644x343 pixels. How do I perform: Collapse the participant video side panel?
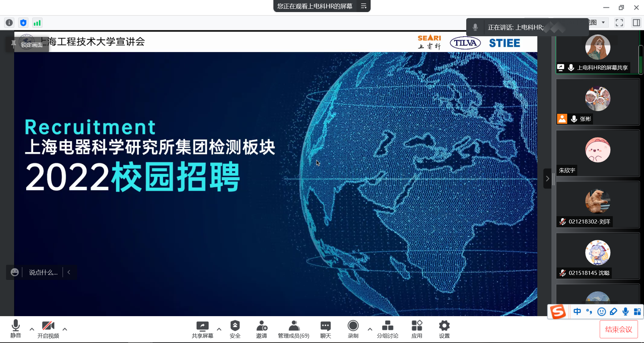(547, 179)
